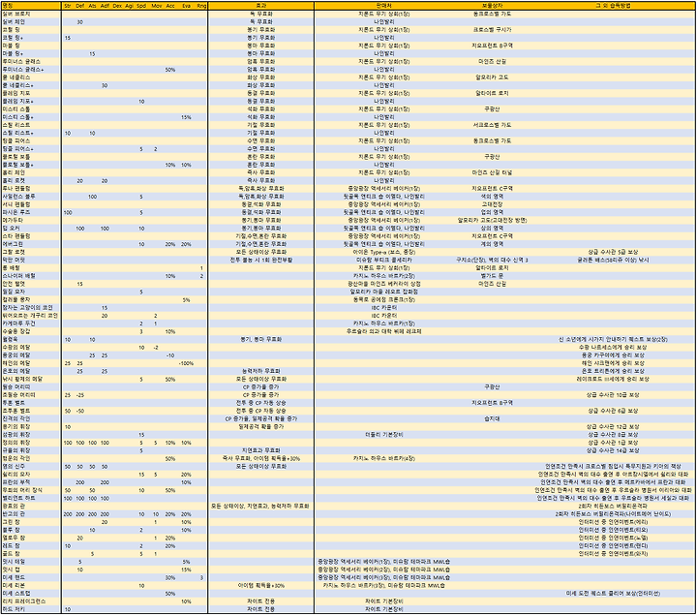Select the Dex column header

[x=117, y=6]
